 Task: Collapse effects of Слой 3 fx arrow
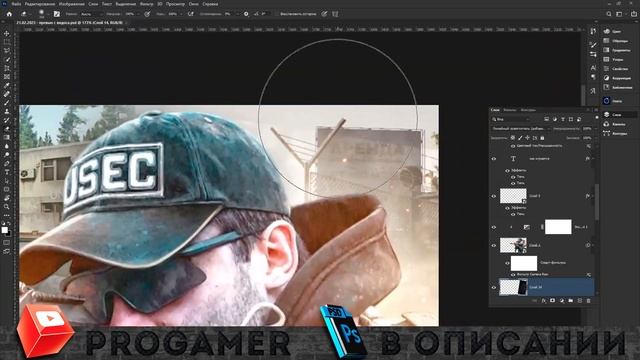[x=593, y=196]
